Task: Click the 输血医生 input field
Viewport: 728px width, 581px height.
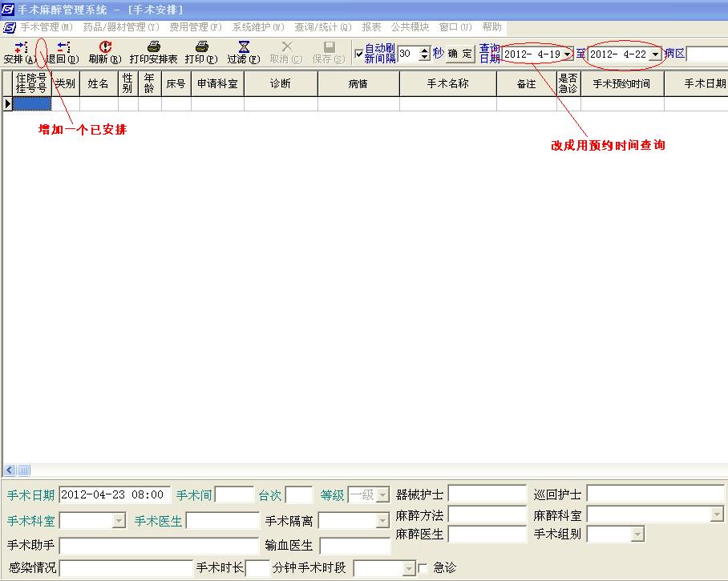Action: 354,546
